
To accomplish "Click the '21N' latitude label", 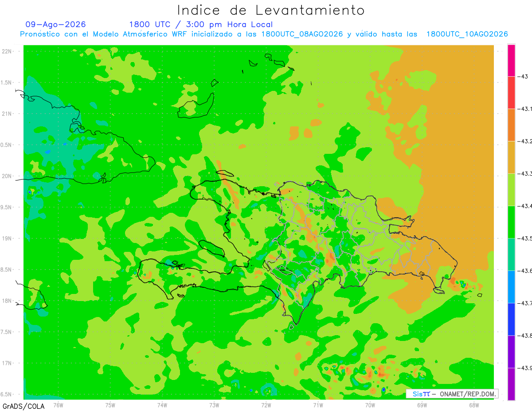I will 7,114.
